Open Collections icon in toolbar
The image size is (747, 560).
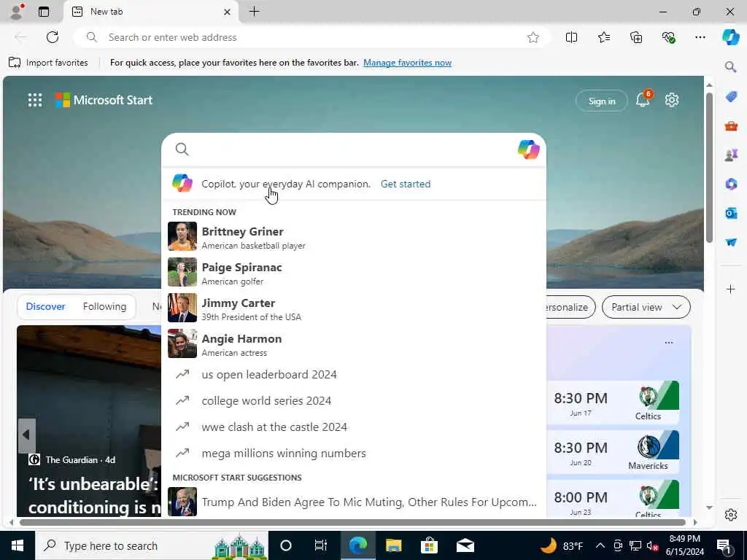(x=636, y=37)
